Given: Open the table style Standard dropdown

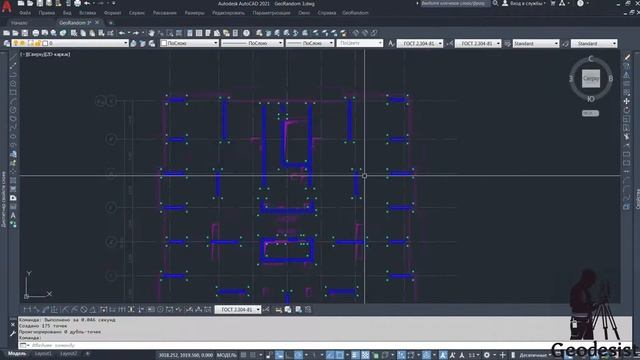Looking at the screenshot, I should tap(536, 43).
